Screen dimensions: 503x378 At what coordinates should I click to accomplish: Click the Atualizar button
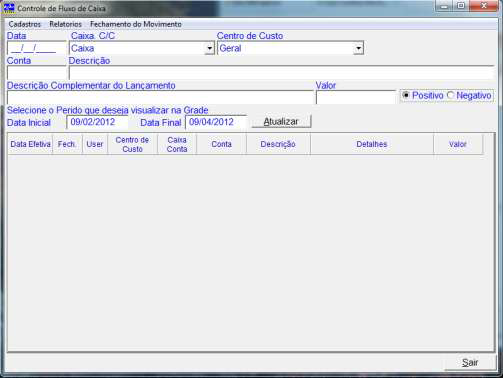tap(281, 122)
